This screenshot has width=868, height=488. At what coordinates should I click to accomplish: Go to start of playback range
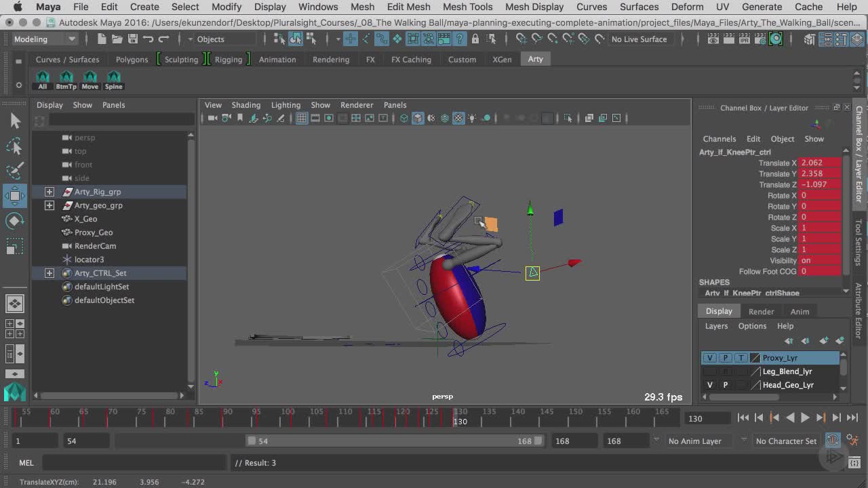(x=743, y=418)
